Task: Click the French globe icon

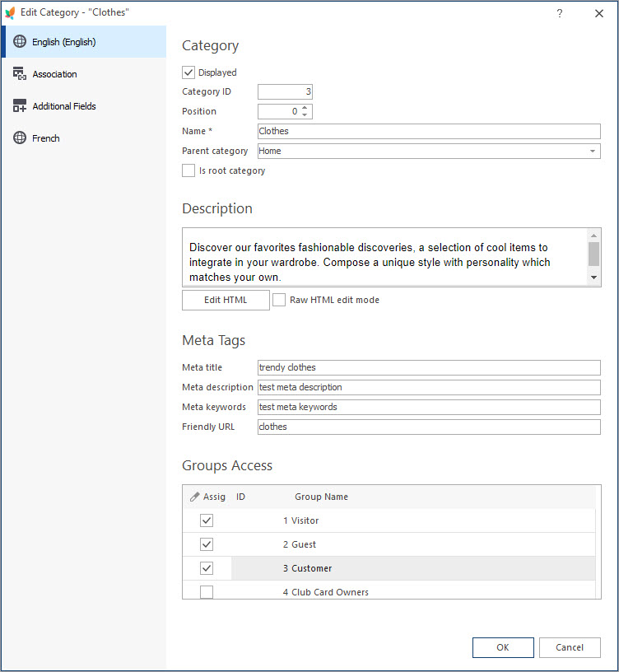Action: 20,138
